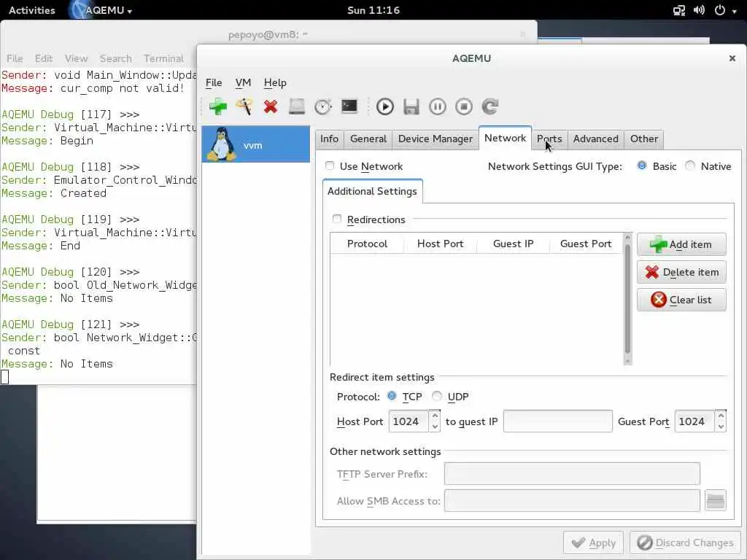Click the Guest Port number field
Image resolution: width=747 pixels, height=560 pixels.
click(694, 421)
